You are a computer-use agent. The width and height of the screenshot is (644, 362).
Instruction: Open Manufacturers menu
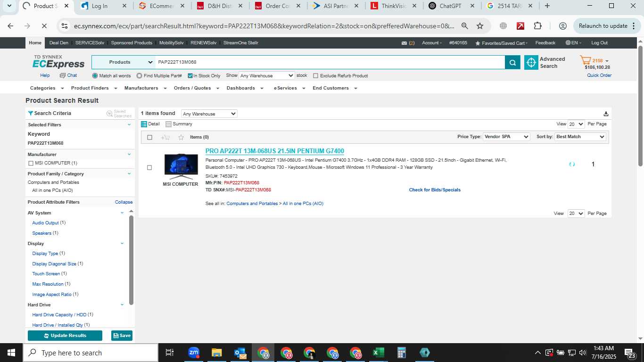[145, 88]
